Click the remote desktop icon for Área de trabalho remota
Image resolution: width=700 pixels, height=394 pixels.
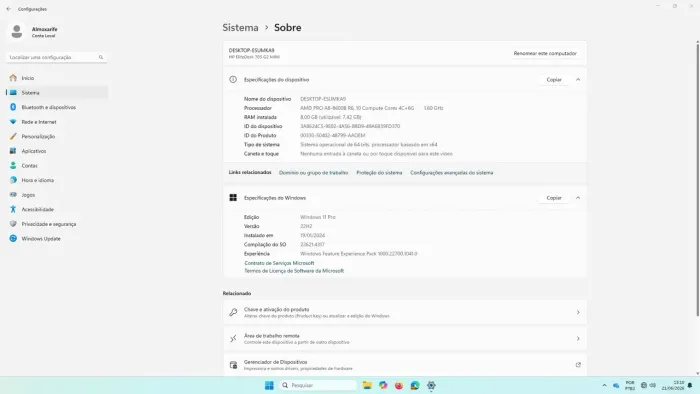(233, 339)
